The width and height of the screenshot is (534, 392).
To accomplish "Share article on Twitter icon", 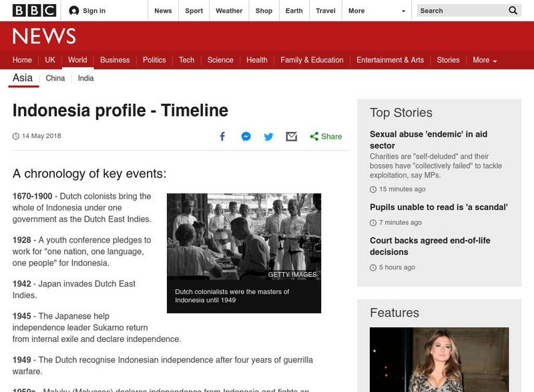I will [269, 137].
